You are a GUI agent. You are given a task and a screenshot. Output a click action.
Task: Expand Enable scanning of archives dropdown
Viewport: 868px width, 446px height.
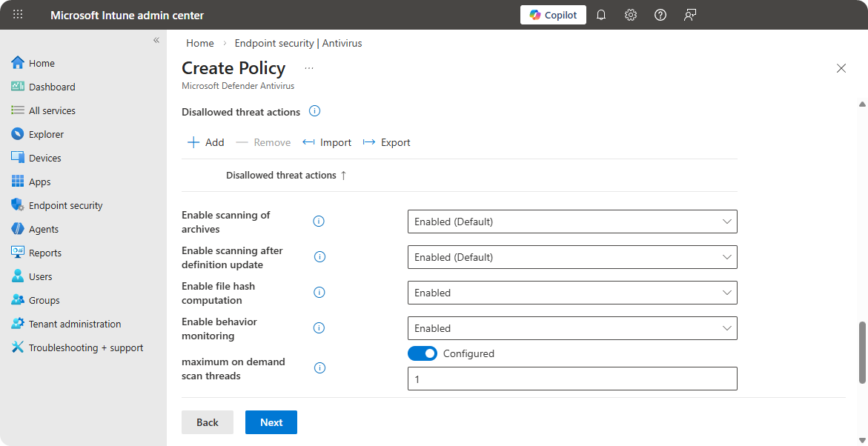pyautogui.click(x=572, y=222)
